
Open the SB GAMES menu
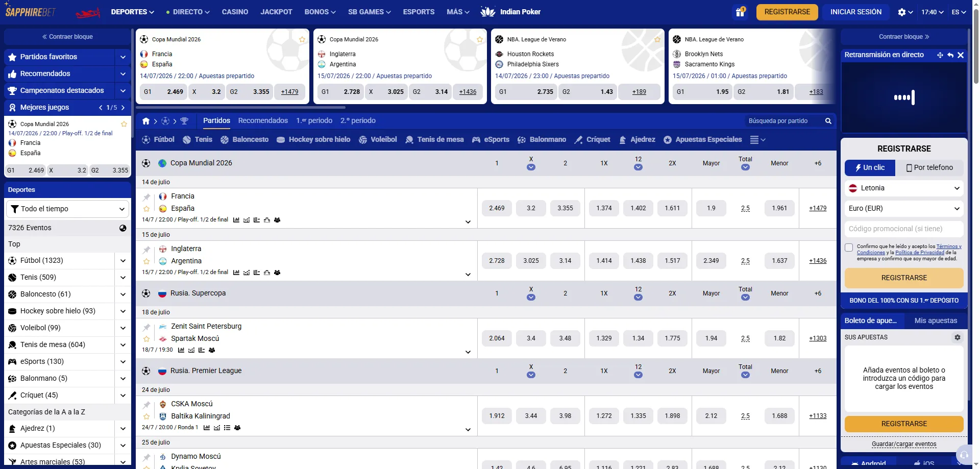pyautogui.click(x=369, y=12)
